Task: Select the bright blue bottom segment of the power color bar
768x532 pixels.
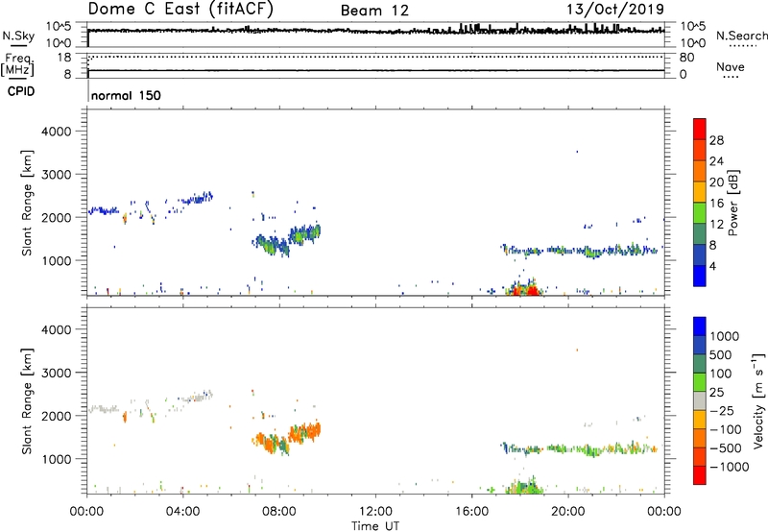Action: (x=700, y=277)
